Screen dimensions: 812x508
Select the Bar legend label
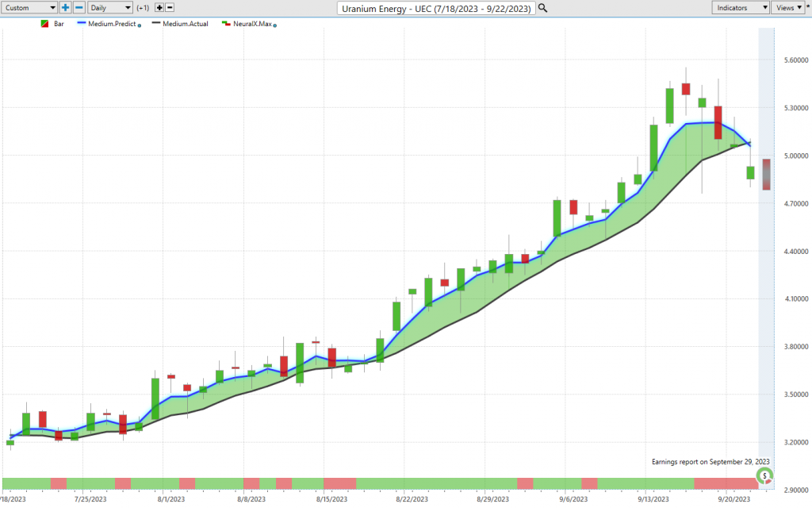pyautogui.click(x=59, y=24)
